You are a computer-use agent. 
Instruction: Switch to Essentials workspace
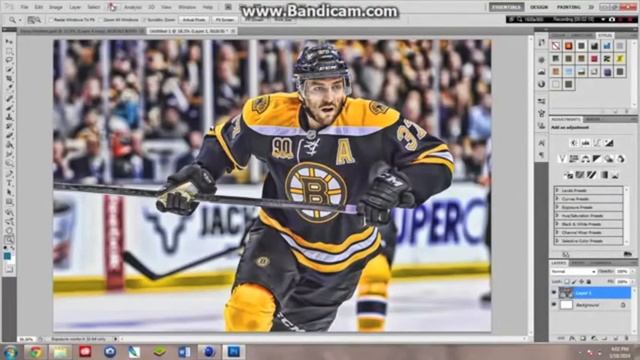[x=506, y=7]
